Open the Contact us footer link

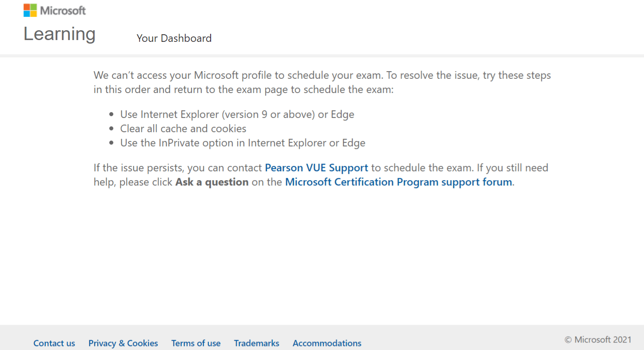pos(54,343)
